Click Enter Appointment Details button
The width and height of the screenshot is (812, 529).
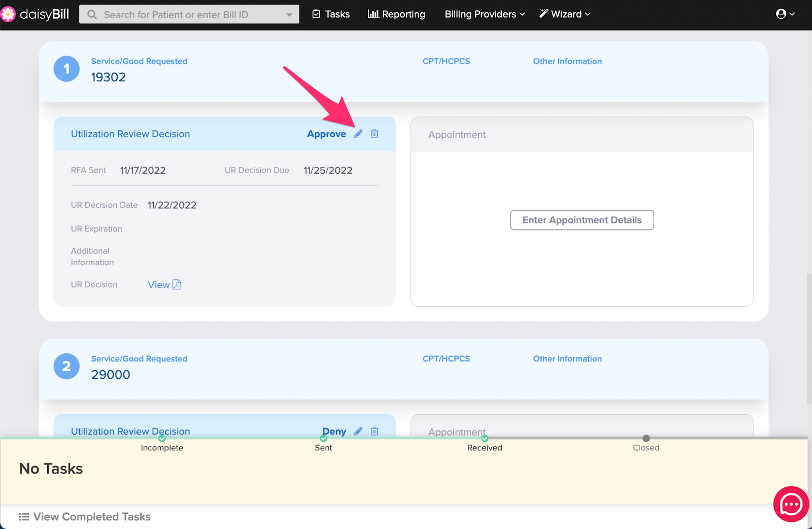[582, 220]
